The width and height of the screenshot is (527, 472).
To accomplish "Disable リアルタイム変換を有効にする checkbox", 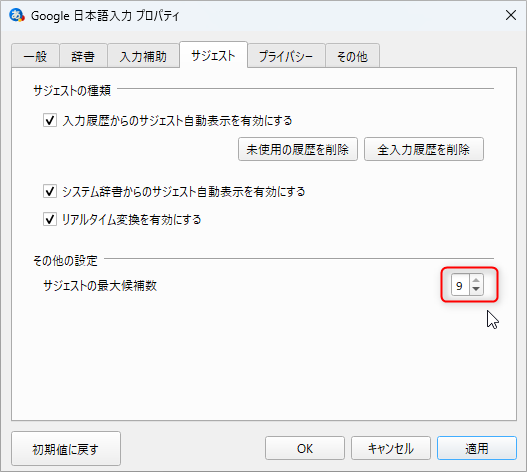I will (50, 219).
